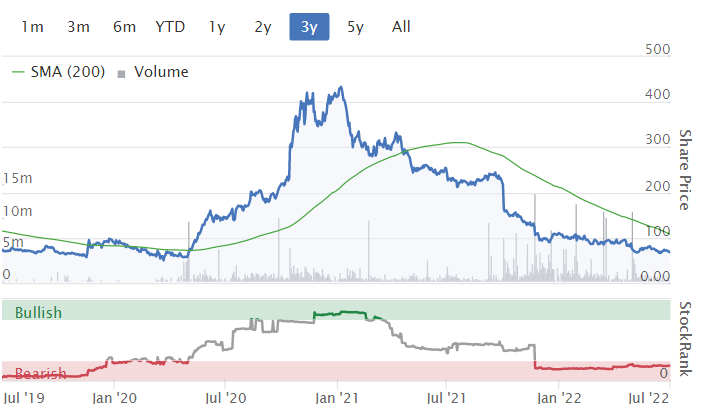Select the 1y chart range

click(x=217, y=27)
